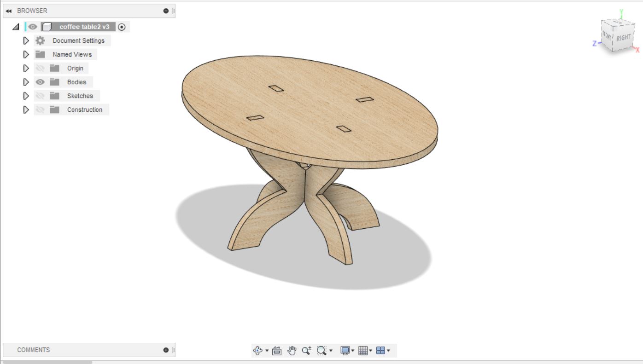643x364 pixels.
Task: Click the Bodies folder icon
Action: pyautogui.click(x=55, y=82)
